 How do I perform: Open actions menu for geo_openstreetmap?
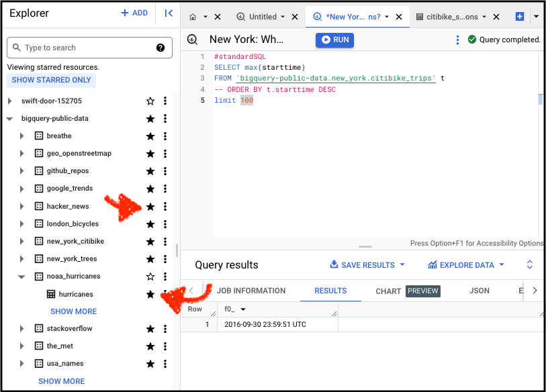(165, 154)
